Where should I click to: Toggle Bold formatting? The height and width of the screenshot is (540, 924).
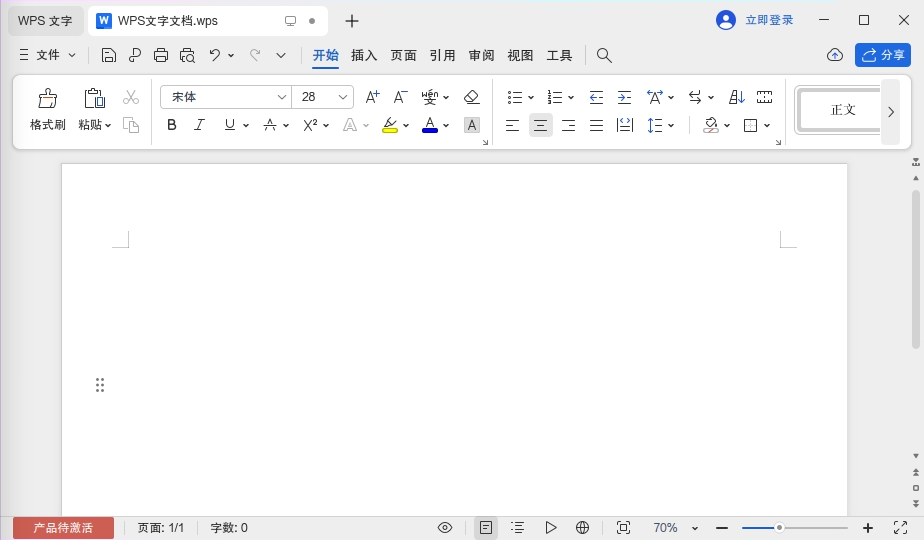click(x=171, y=125)
